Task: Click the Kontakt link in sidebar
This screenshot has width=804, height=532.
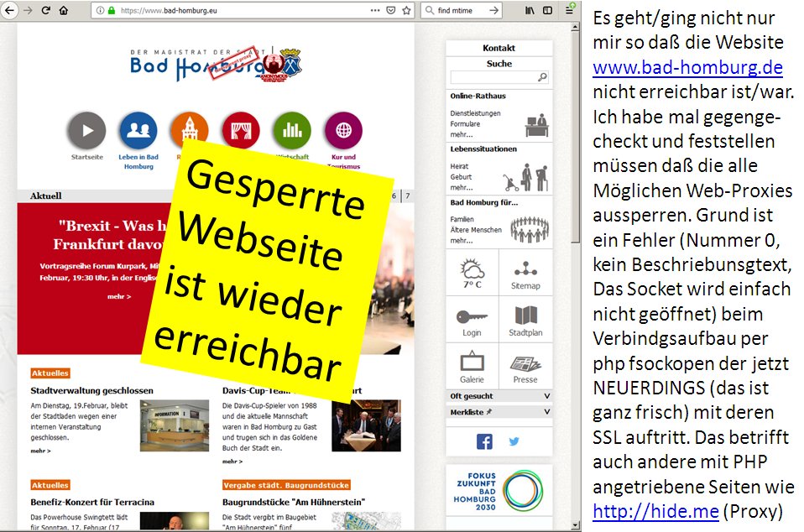Action: (x=499, y=48)
